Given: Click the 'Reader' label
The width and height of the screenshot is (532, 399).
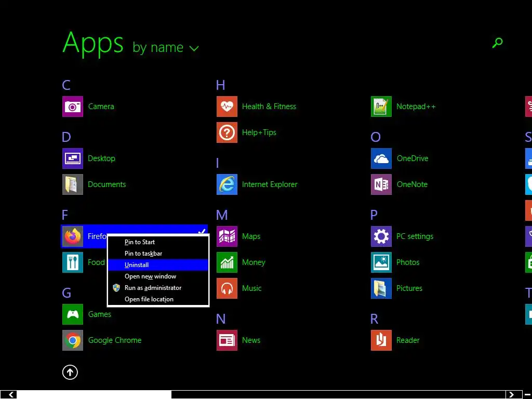Looking at the screenshot, I should [408, 340].
